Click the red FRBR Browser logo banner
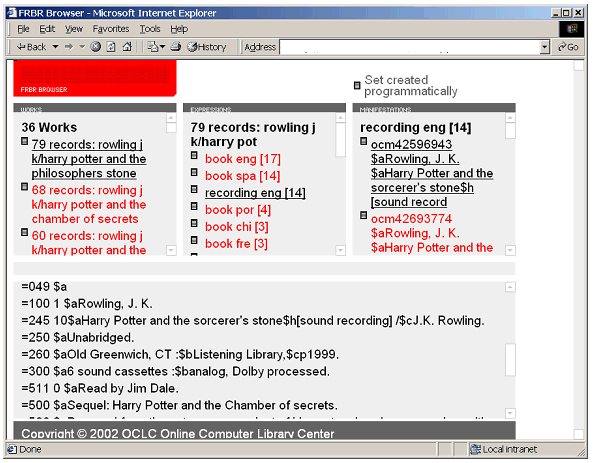This screenshot has height=463, width=593. pos(95,78)
